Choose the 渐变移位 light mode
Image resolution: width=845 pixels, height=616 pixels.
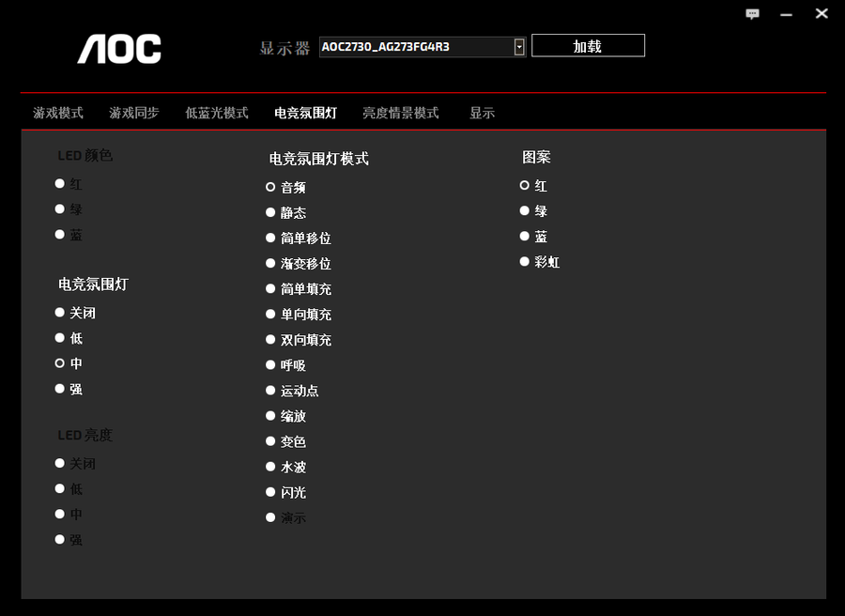click(x=270, y=263)
